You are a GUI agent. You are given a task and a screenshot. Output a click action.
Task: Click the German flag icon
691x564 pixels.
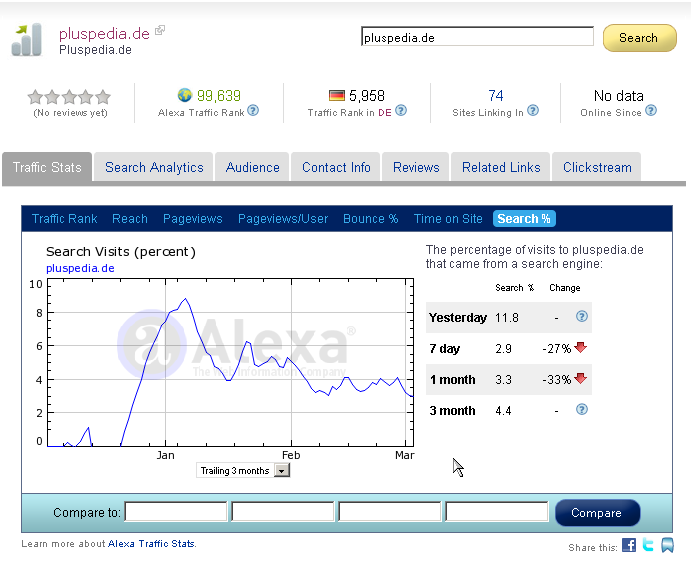pyautogui.click(x=337, y=95)
